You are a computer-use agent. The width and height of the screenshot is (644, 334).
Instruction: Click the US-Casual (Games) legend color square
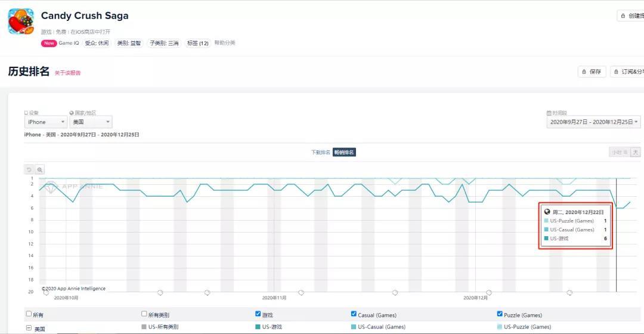(x=354, y=327)
